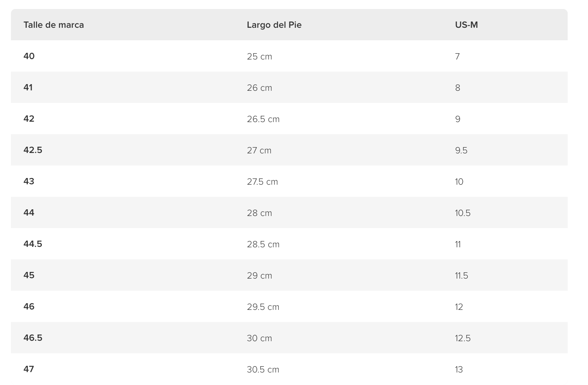Click the 27.5 cm foot length cell
The image size is (588, 385).
pyautogui.click(x=262, y=182)
